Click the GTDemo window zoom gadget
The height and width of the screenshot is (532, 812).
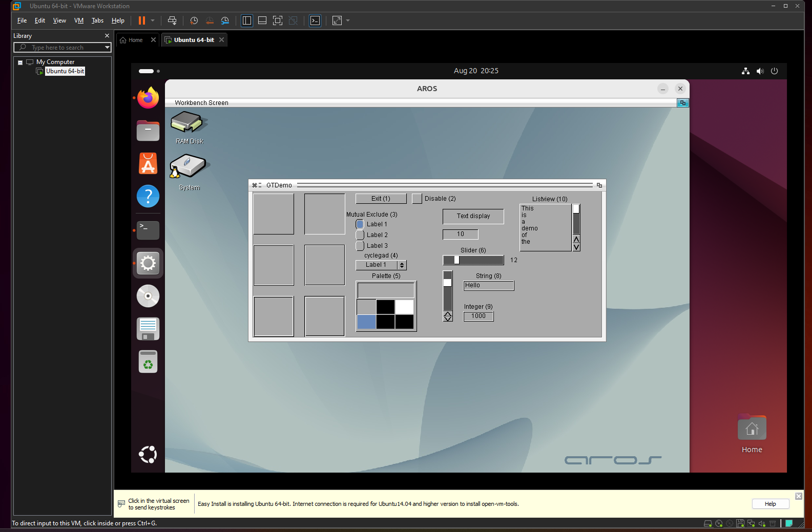(599, 185)
